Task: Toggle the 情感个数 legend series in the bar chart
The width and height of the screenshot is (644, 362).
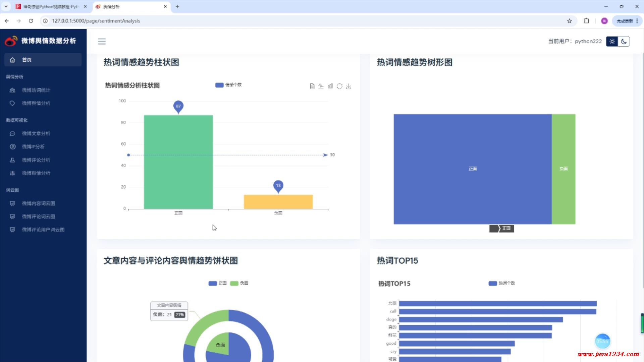Action: click(228, 85)
